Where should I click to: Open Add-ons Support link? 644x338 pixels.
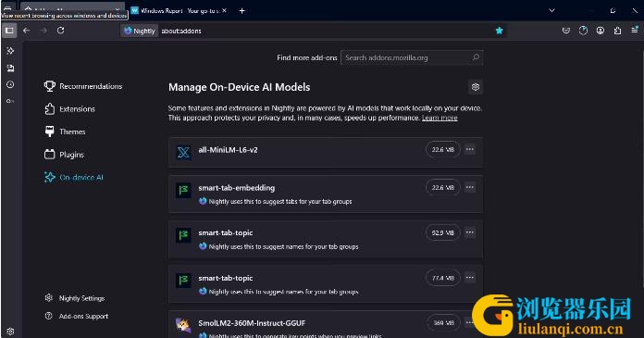tap(77, 316)
